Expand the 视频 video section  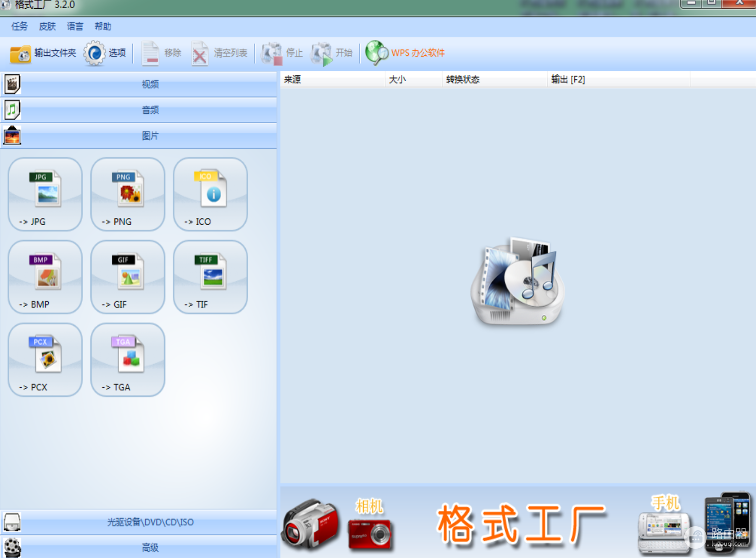(x=138, y=84)
